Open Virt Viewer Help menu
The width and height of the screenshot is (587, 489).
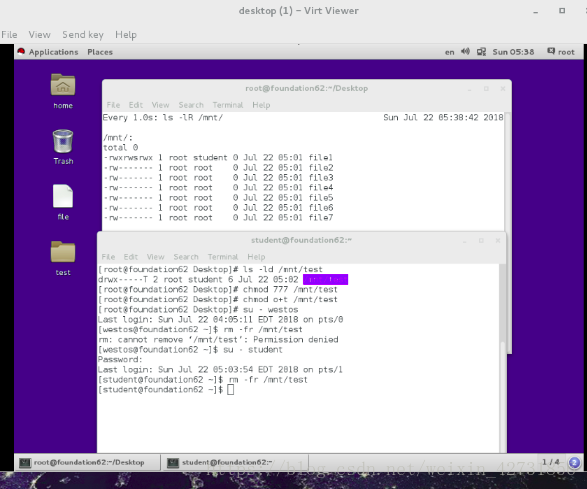pos(126,35)
